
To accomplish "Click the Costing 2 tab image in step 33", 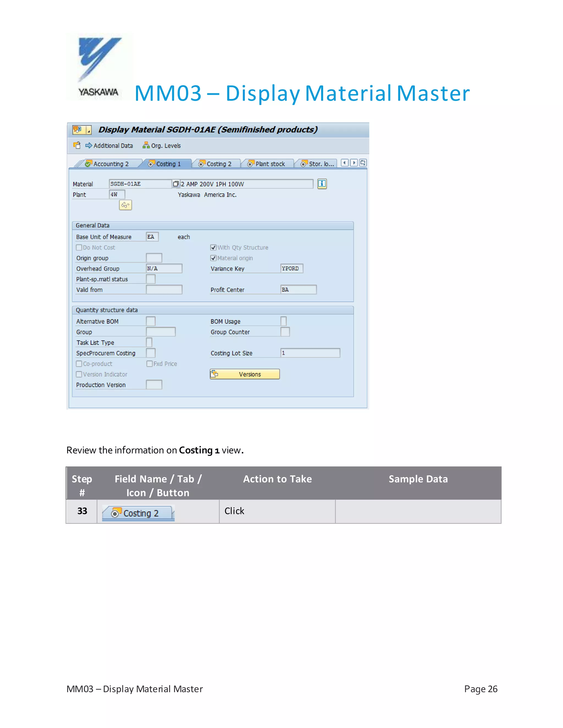I will tap(138, 513).
